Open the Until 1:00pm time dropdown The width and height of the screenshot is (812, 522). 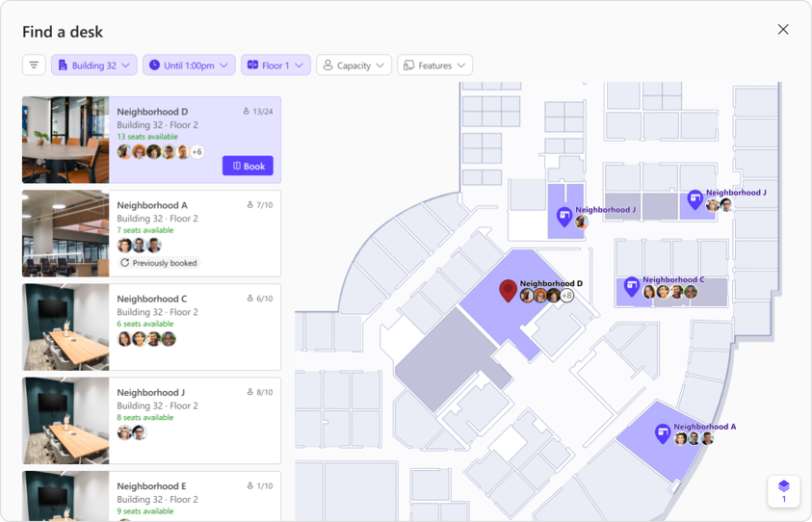pos(189,65)
